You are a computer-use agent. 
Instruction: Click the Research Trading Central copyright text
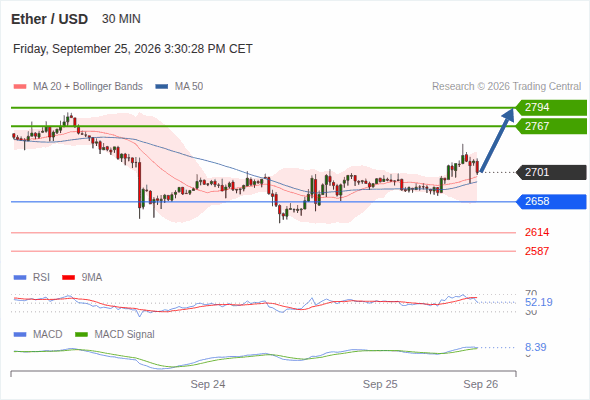pyautogui.click(x=506, y=87)
